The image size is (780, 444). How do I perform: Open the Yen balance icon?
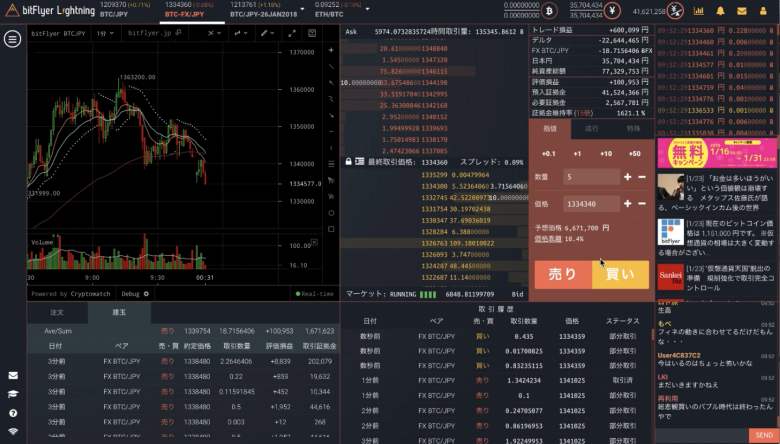(612, 10)
